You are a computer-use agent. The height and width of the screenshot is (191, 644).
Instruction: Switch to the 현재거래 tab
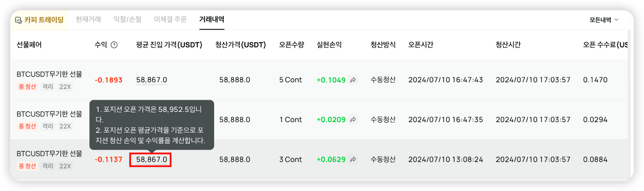tap(88, 19)
